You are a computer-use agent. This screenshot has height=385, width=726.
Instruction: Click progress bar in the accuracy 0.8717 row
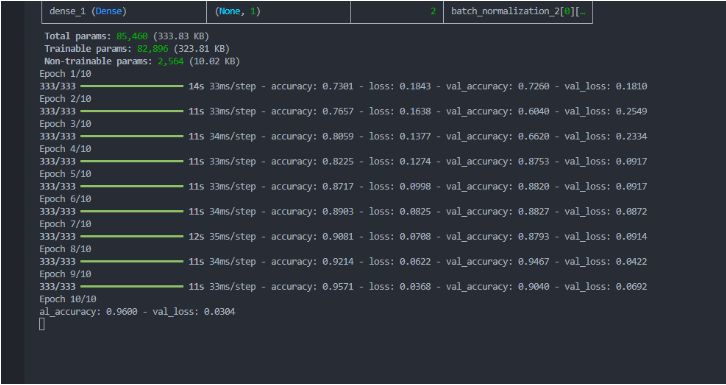tap(132, 186)
